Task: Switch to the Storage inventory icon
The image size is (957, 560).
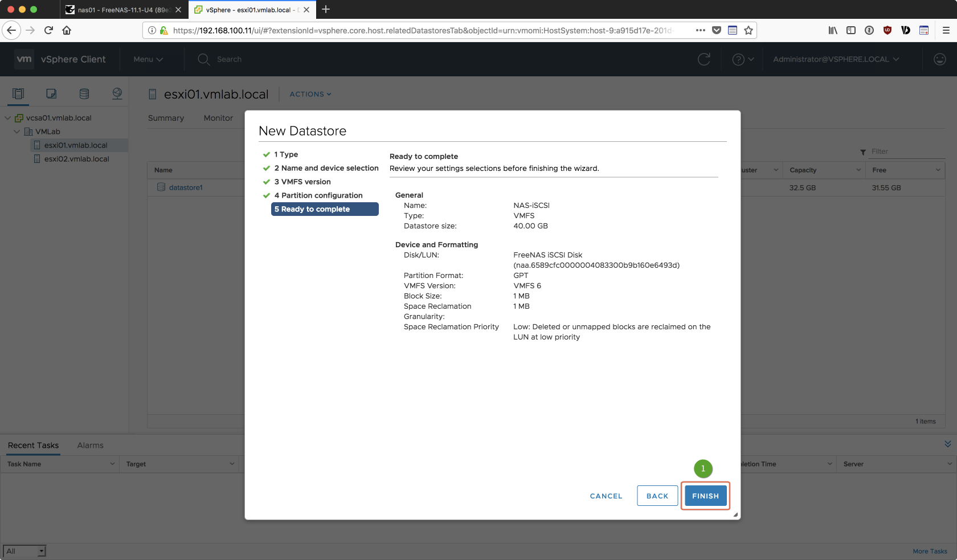Action: [84, 94]
